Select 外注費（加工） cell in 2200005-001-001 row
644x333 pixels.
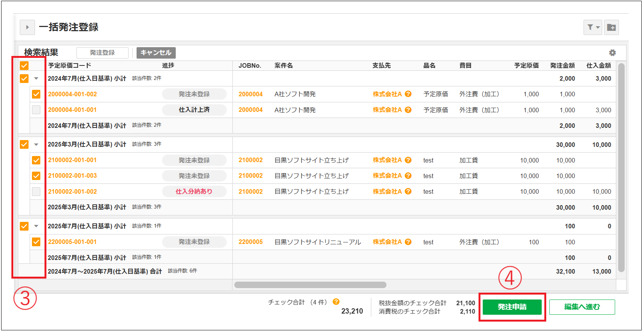479,242
